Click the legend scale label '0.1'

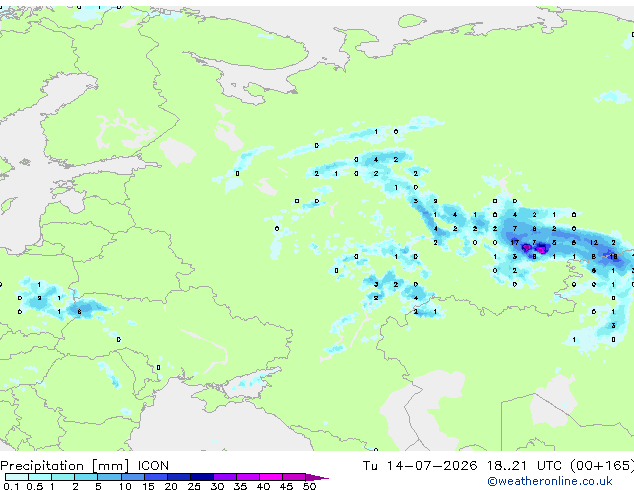tap(11, 486)
